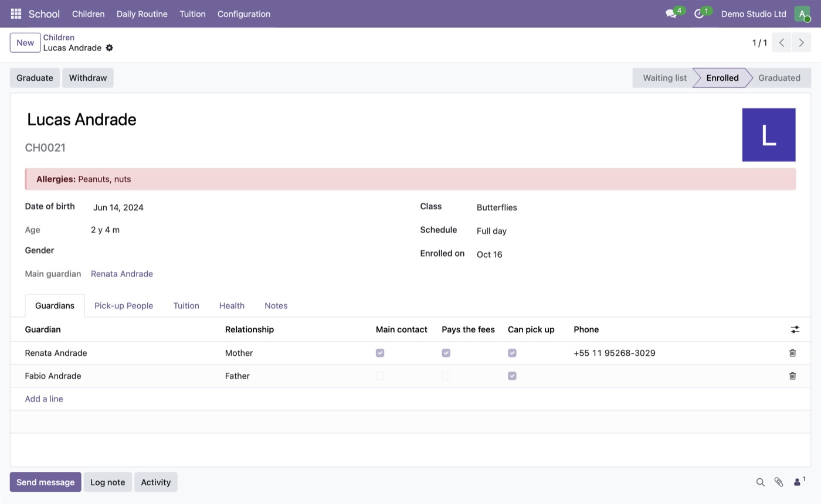This screenshot has height=504, width=821.
Task: Create a New child record
Action: click(25, 43)
